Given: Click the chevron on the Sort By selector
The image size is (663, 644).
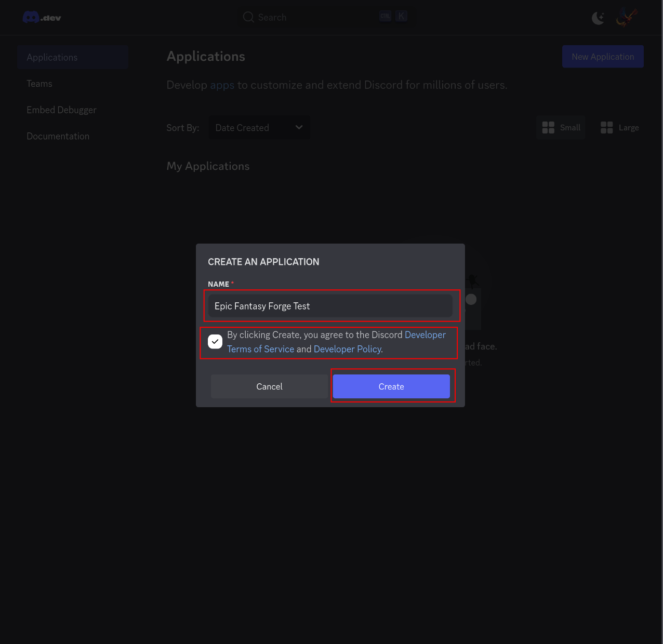Looking at the screenshot, I should pos(299,127).
